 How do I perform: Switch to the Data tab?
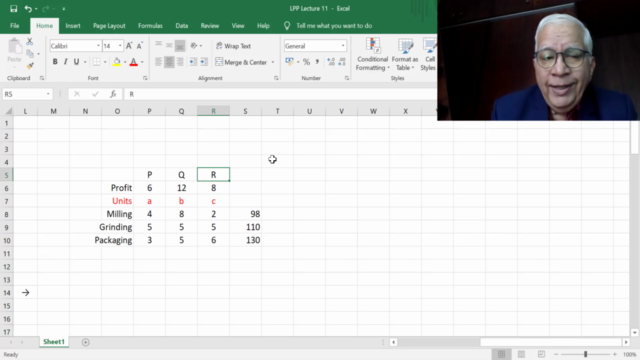tap(182, 26)
